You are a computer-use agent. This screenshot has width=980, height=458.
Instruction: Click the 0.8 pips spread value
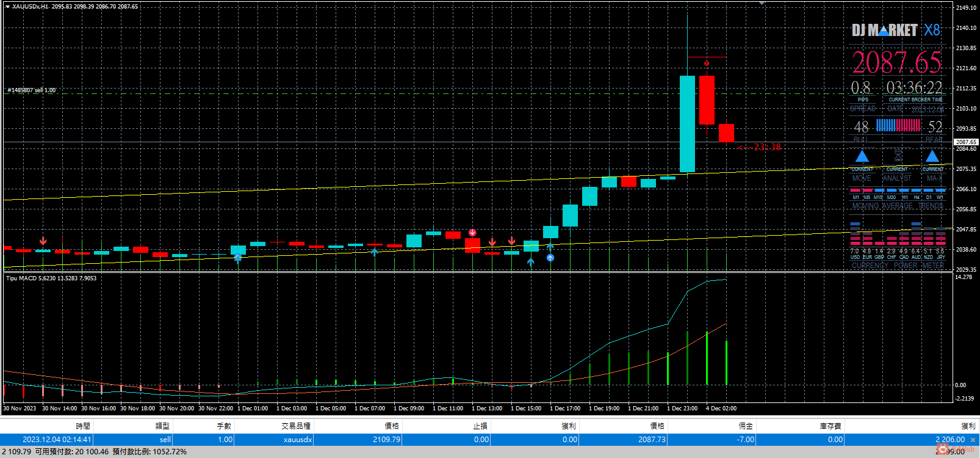861,88
